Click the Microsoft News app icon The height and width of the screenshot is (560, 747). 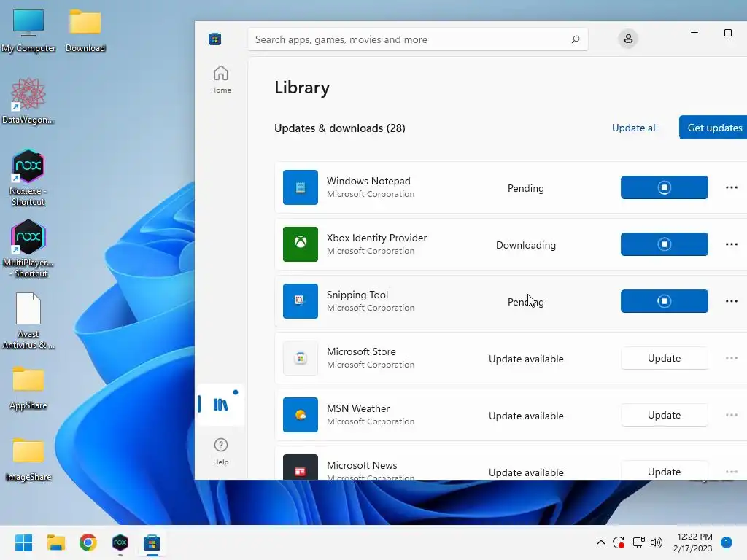300,467
